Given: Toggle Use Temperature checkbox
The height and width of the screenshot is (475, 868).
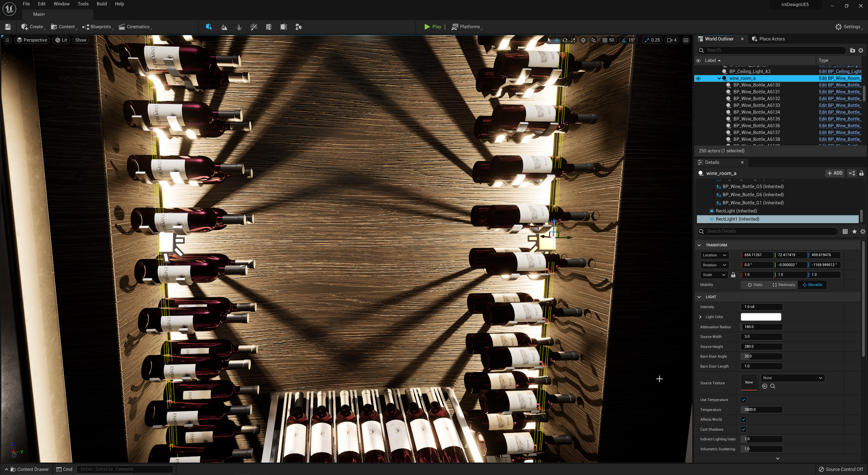Looking at the screenshot, I should point(743,399).
